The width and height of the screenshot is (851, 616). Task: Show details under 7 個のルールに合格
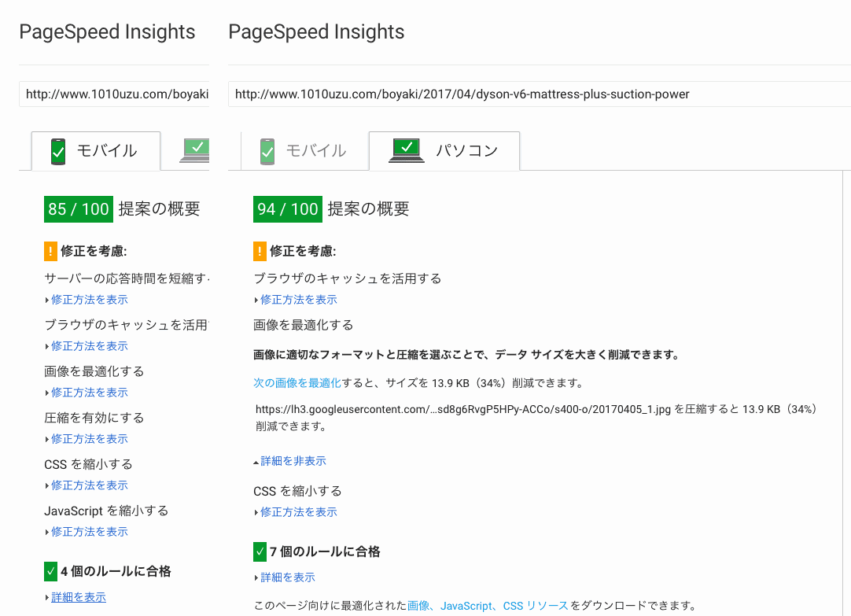(x=288, y=577)
